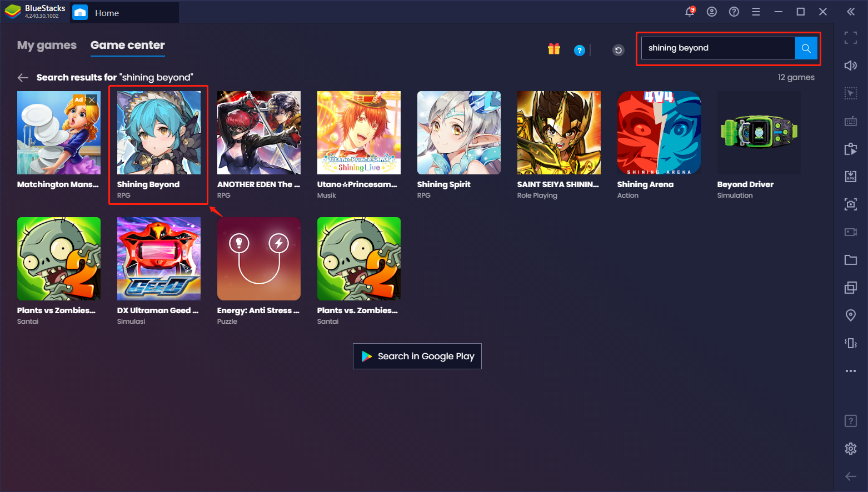
Task: Open the Shining Spirit game thumbnail
Action: click(459, 133)
